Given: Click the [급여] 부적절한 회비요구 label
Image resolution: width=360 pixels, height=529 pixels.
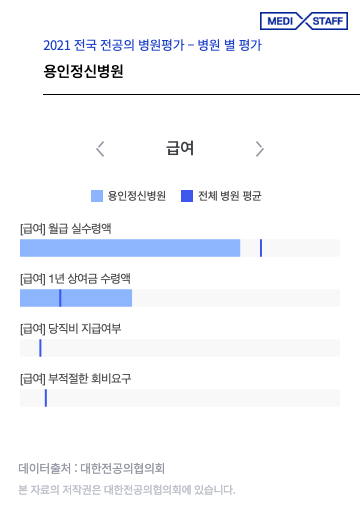Looking at the screenshot, I should click(x=76, y=379).
